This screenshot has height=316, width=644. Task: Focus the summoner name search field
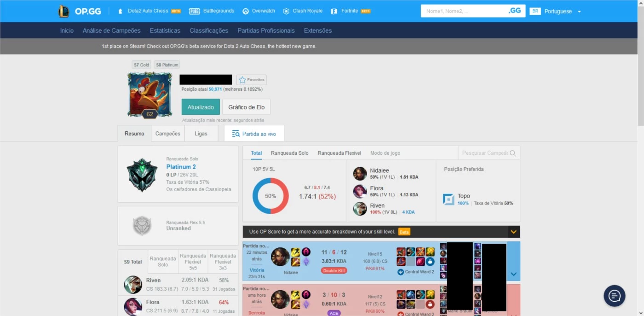click(x=464, y=11)
